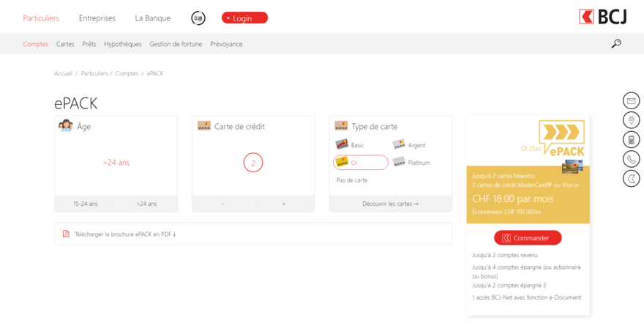Click the Type de carte header icon
This screenshot has height=329, width=644.
coord(341,125)
